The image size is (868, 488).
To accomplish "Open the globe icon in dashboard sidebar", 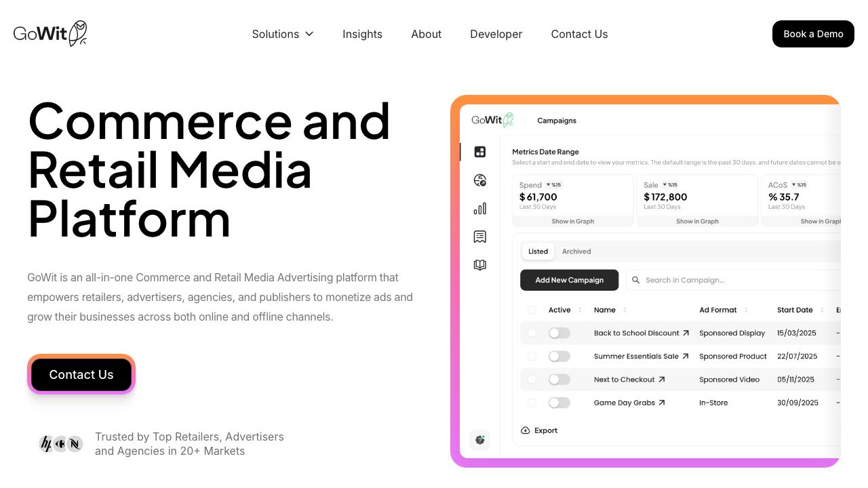I will coord(480,180).
